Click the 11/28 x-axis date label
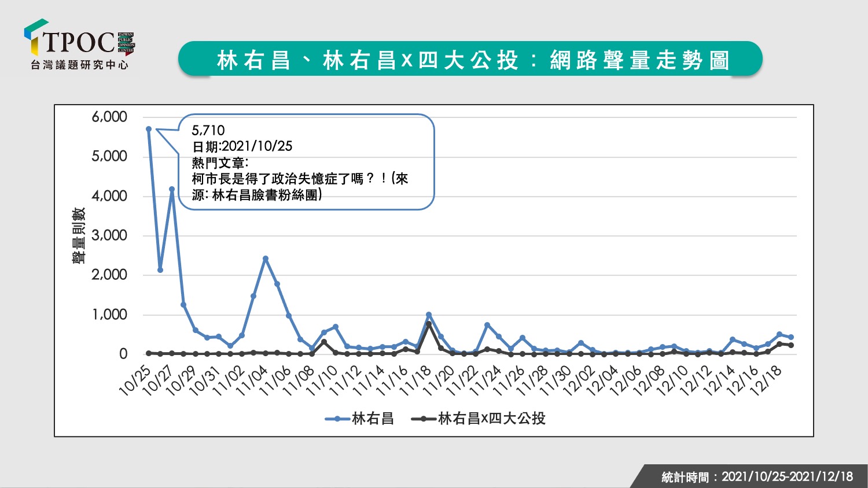Image resolution: width=868 pixels, height=488 pixels. [533, 380]
